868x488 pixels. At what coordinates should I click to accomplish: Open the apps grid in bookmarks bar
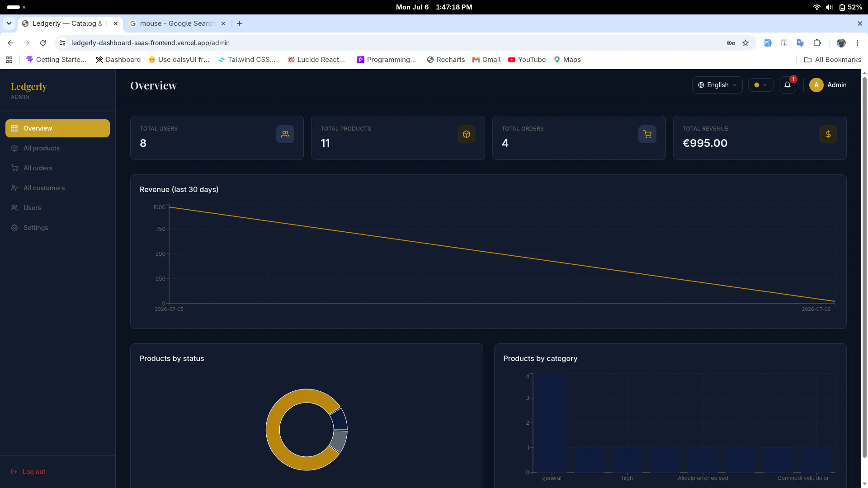point(9,60)
